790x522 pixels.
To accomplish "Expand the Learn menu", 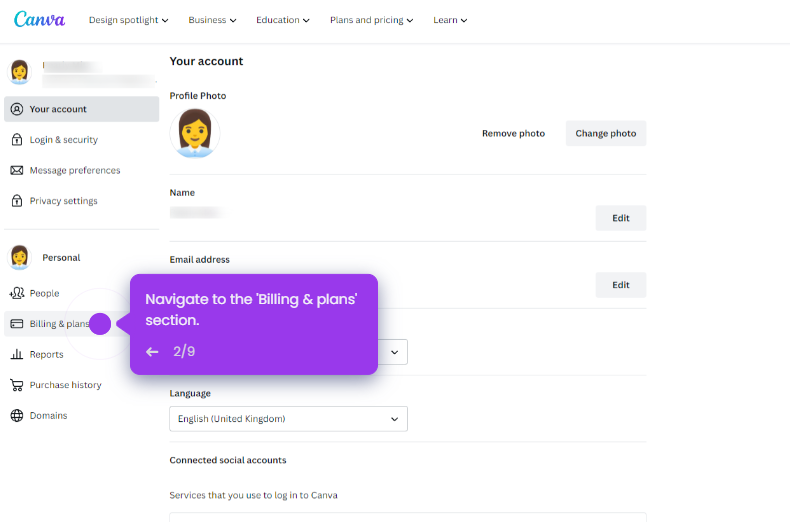I will pos(450,20).
